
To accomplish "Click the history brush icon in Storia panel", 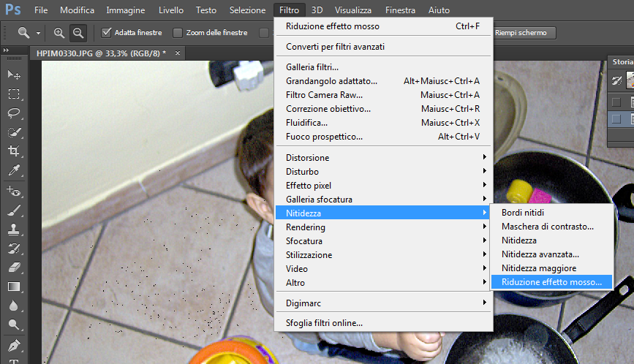I will pyautogui.click(x=616, y=80).
